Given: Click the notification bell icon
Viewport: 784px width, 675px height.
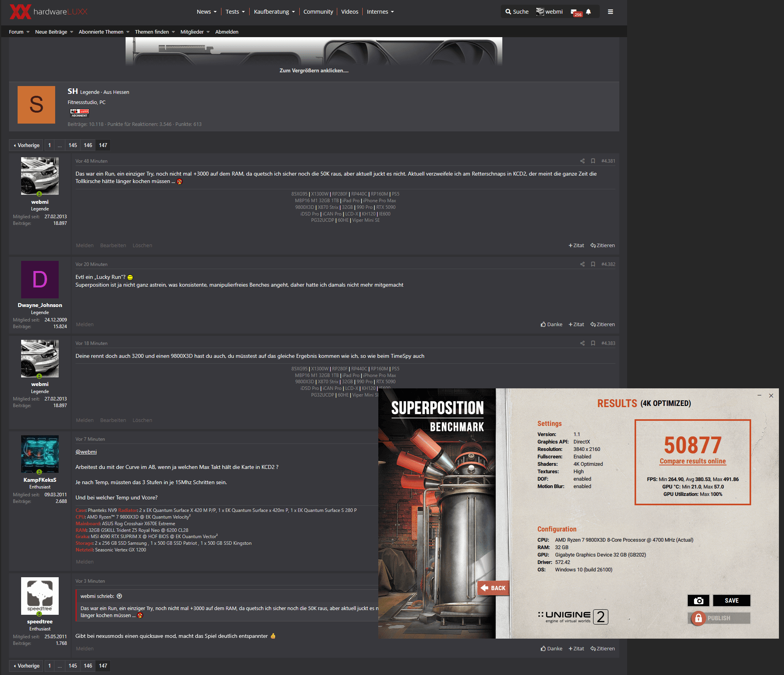Looking at the screenshot, I should 588,12.
